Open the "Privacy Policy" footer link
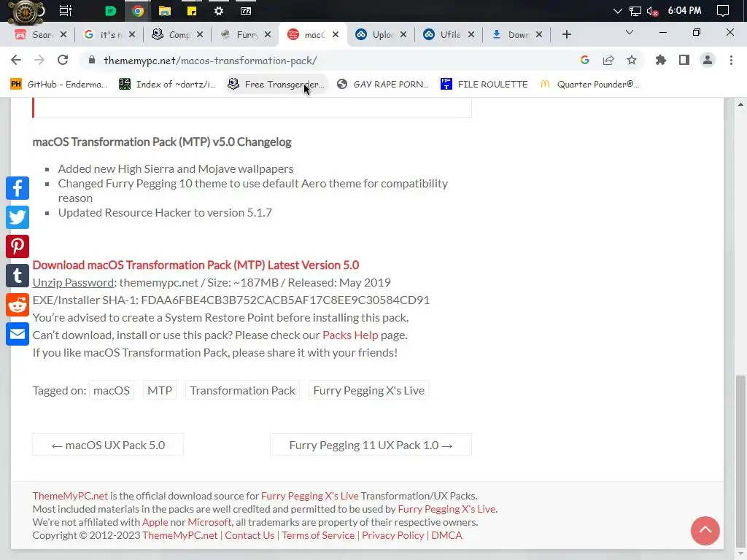This screenshot has width=747, height=560. tap(392, 535)
